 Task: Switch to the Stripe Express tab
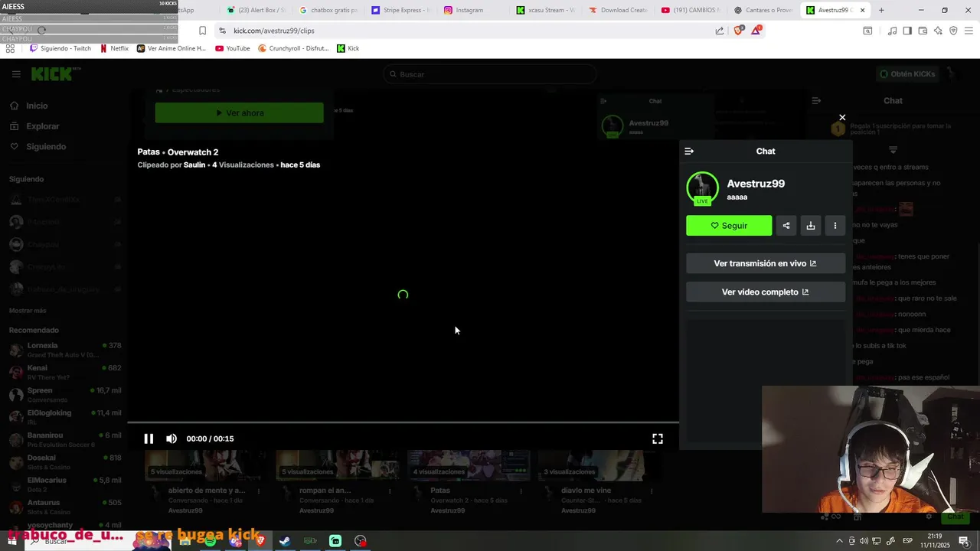tap(400, 10)
